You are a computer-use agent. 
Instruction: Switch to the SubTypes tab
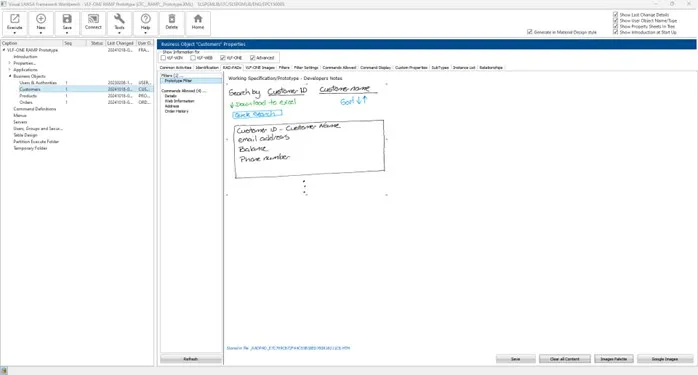(x=440, y=68)
